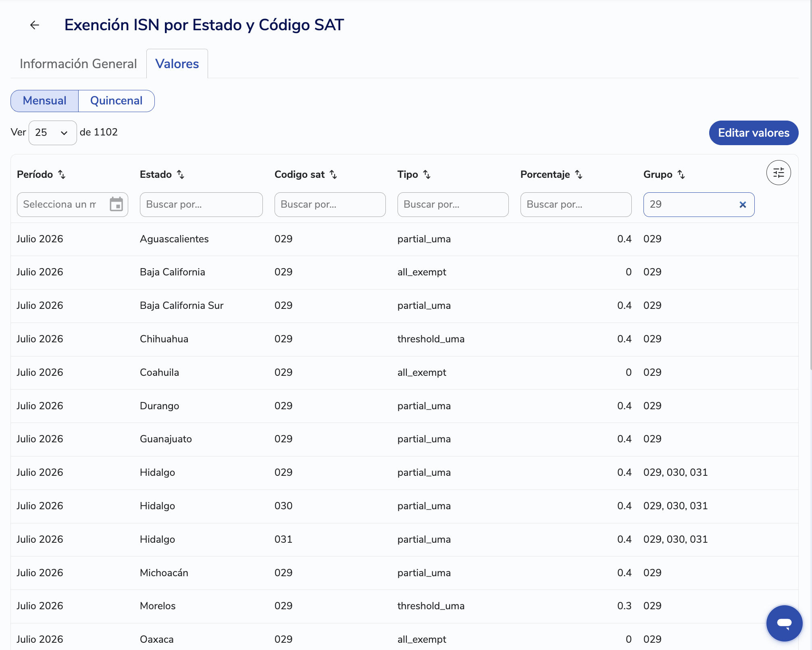Image resolution: width=812 pixels, height=650 pixels.
Task: Sort the Porcentaje column
Action: [579, 175]
